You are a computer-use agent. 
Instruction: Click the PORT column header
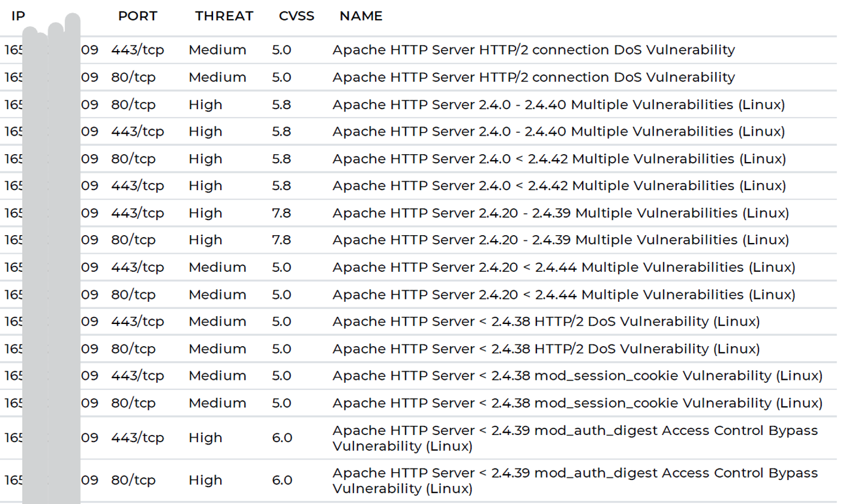click(x=137, y=16)
